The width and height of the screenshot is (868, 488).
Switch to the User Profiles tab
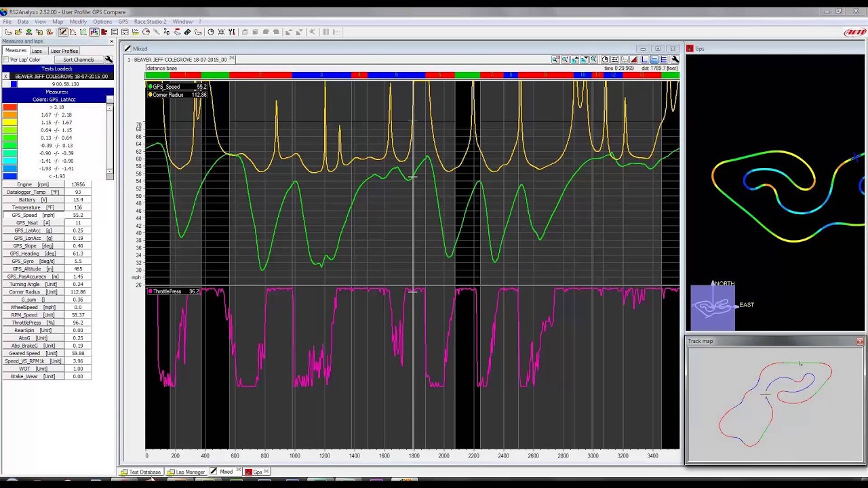(x=64, y=51)
